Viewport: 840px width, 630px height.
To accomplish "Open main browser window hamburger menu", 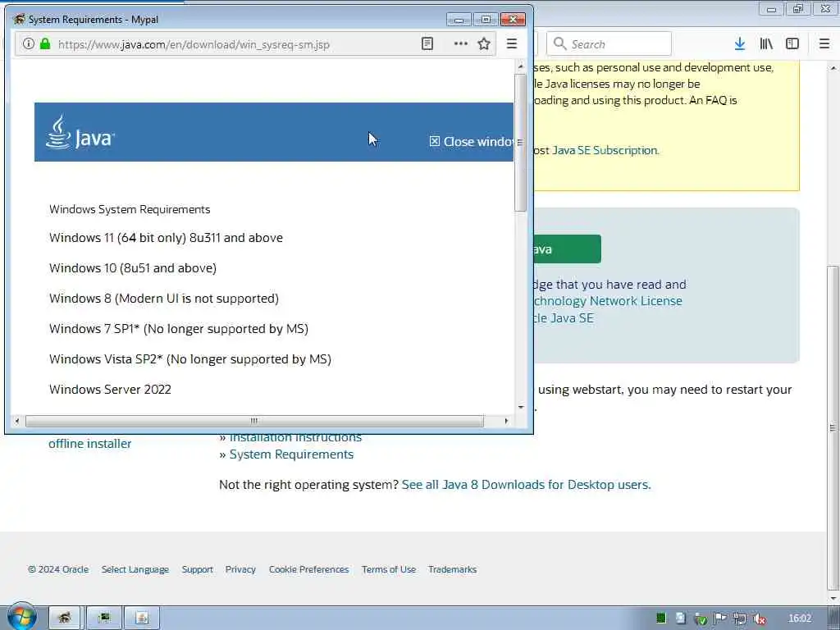I will coord(824,44).
